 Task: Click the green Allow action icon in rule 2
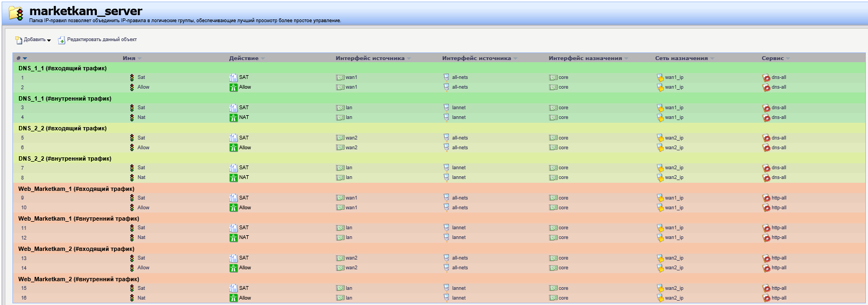(233, 88)
